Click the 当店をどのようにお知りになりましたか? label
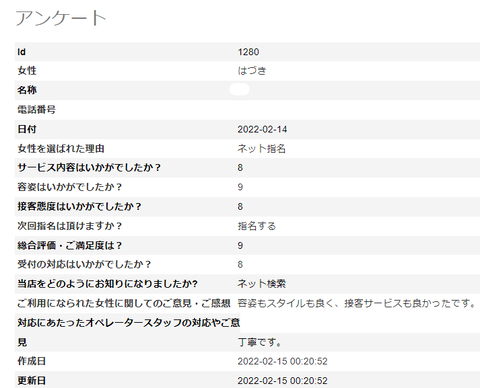Viewport: 480px width, 388px height. click(108, 284)
